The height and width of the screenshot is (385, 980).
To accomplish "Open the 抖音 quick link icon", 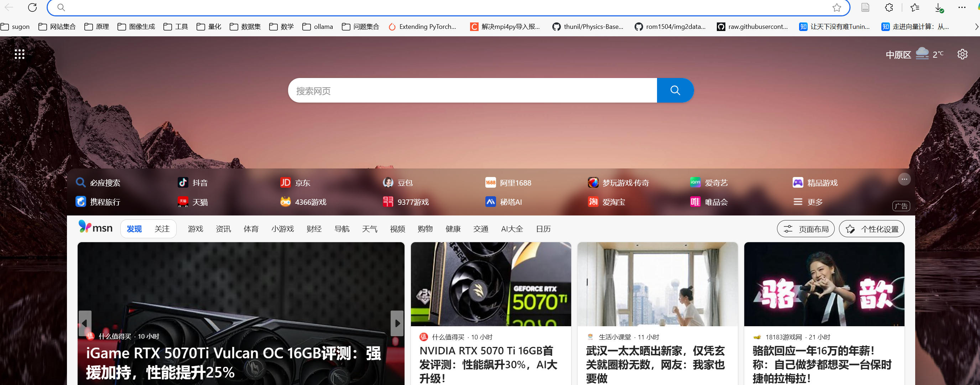I will click(183, 183).
